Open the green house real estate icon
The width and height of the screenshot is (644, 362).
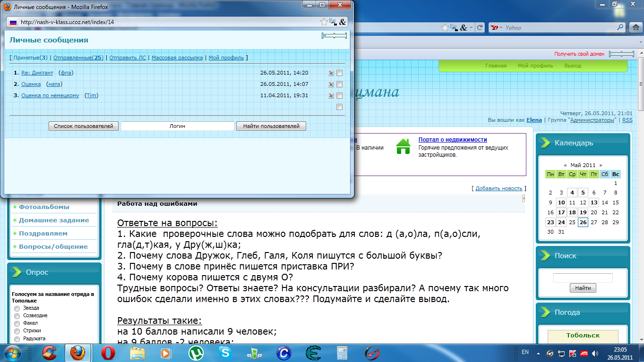403,146
